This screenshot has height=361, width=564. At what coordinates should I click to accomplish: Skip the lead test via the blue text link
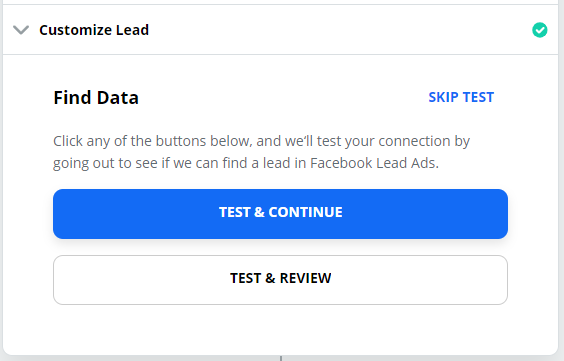(x=461, y=97)
